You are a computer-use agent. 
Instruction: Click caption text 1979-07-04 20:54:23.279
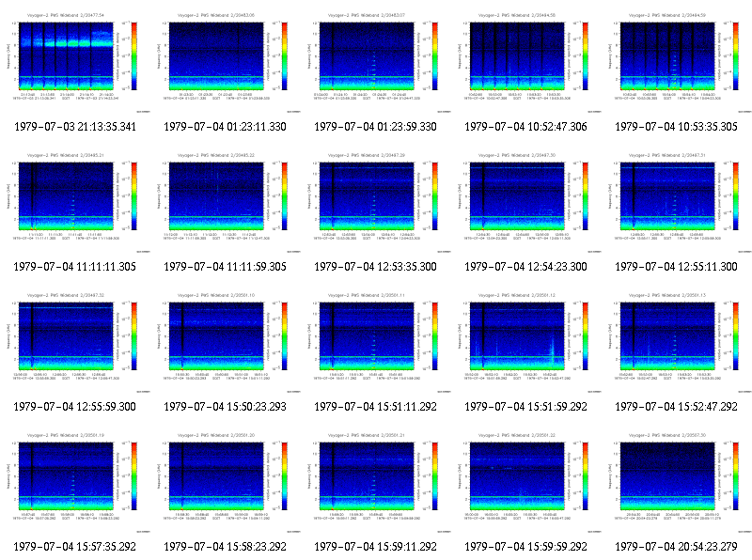(x=676, y=547)
